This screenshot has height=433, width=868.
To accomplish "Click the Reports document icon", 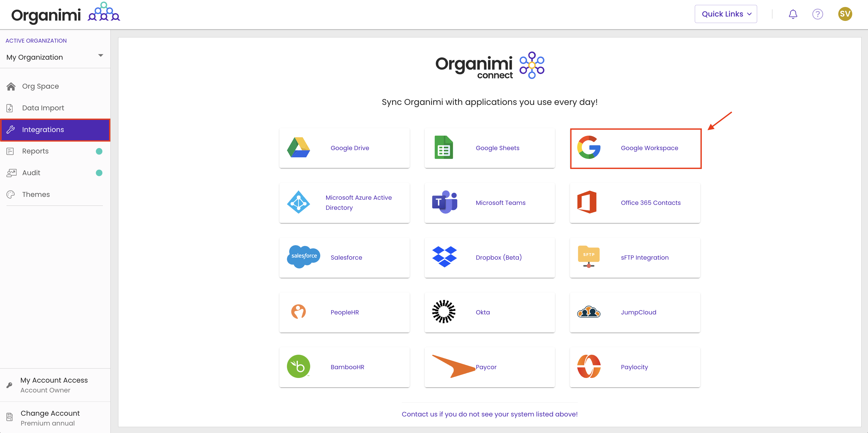I will (10, 151).
